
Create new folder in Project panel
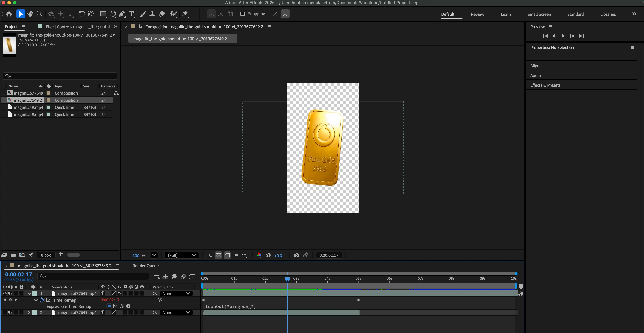pyautogui.click(x=13, y=255)
